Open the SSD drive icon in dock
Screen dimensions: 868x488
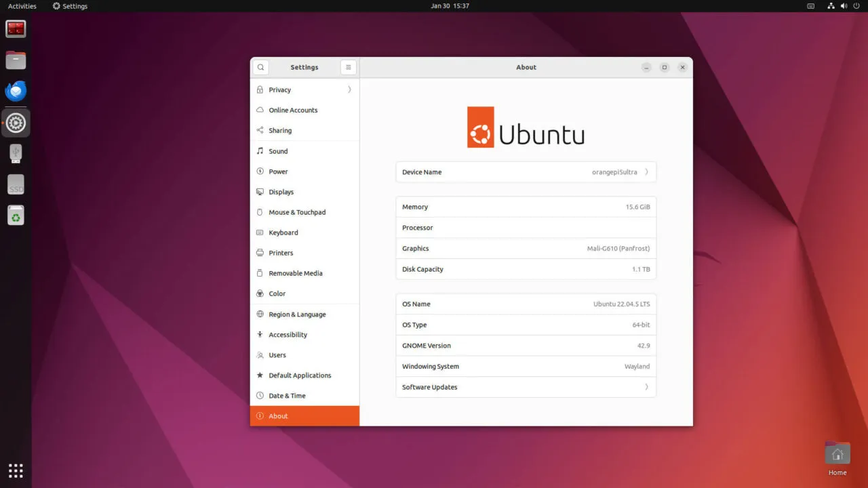pyautogui.click(x=16, y=185)
